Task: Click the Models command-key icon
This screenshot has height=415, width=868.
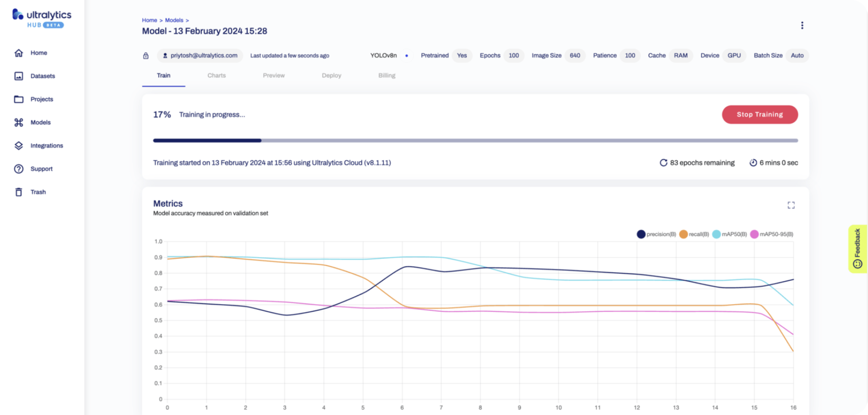Action: [x=19, y=122]
